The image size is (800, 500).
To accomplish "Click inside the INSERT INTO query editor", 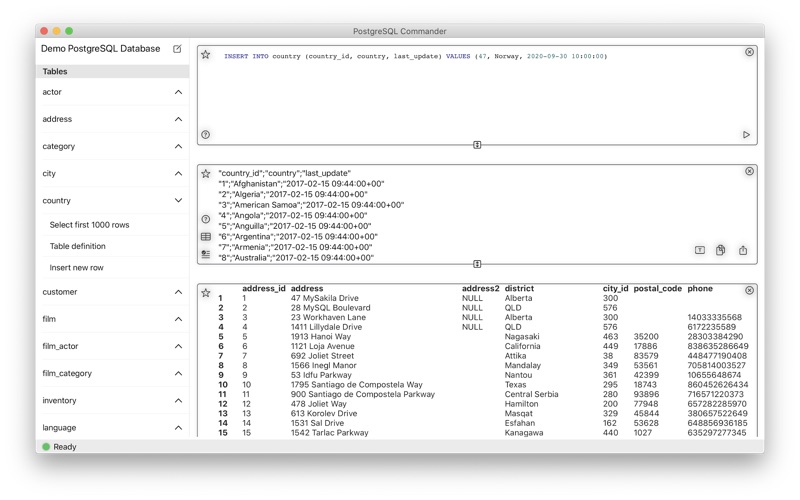I will pos(477,94).
